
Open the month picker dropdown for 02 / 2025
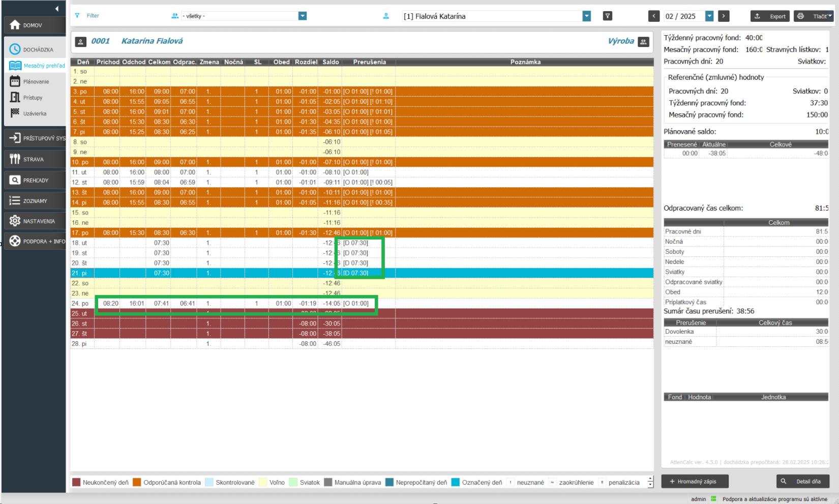pos(709,16)
